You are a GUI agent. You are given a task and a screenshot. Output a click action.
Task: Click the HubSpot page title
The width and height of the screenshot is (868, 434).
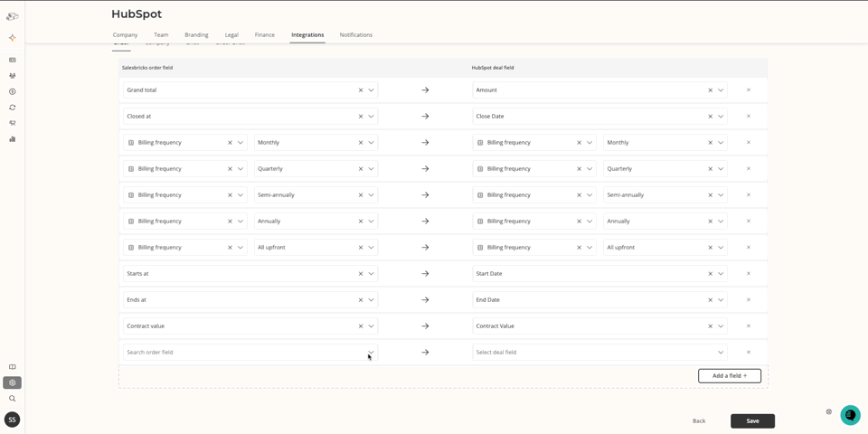tap(137, 14)
